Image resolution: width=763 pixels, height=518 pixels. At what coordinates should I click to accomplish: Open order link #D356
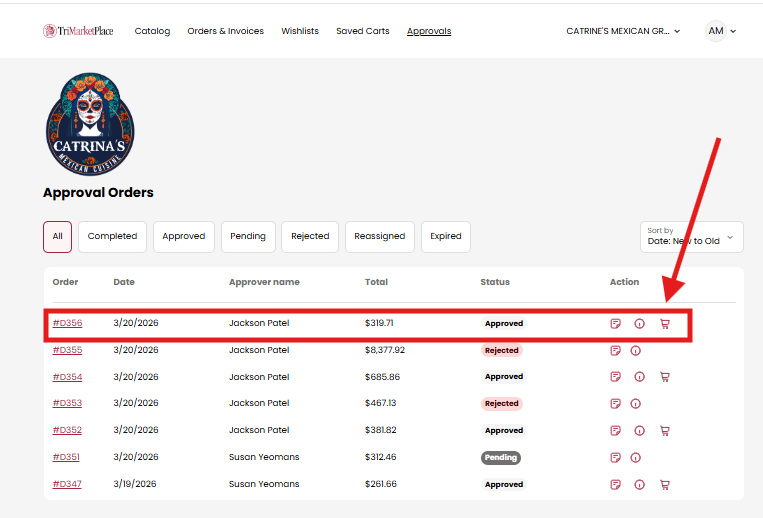click(x=67, y=324)
